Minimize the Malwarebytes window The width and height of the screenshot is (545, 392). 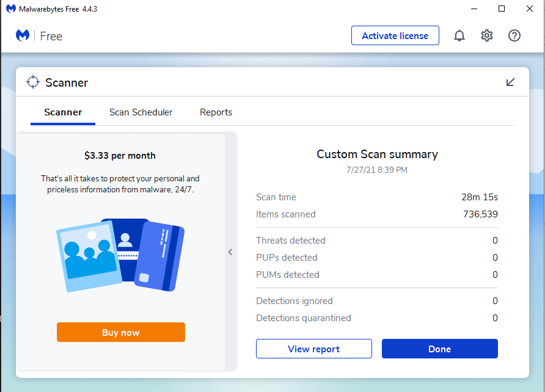(474, 9)
